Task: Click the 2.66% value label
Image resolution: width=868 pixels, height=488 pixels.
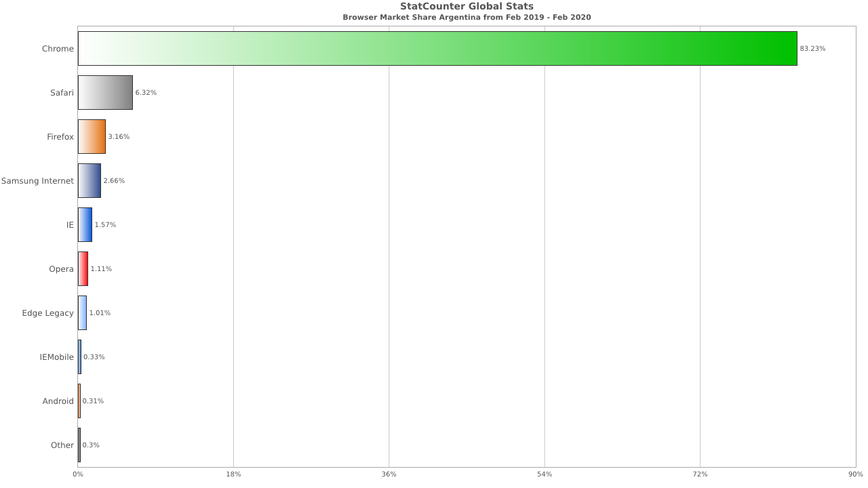Action: pos(114,181)
